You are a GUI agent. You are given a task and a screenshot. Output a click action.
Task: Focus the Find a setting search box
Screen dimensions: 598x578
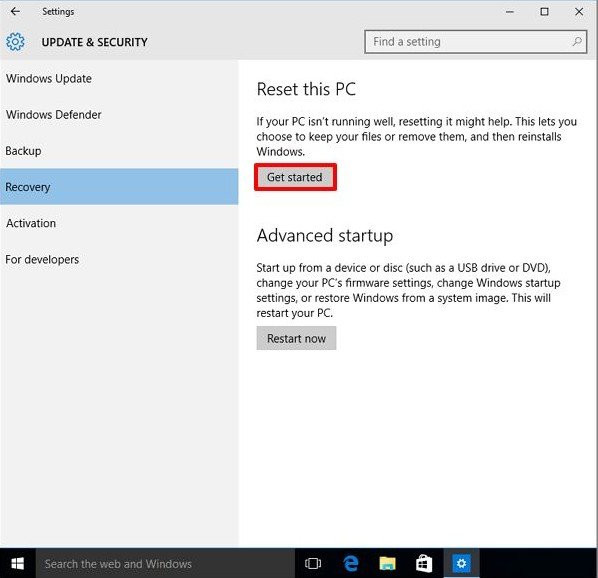(x=475, y=42)
